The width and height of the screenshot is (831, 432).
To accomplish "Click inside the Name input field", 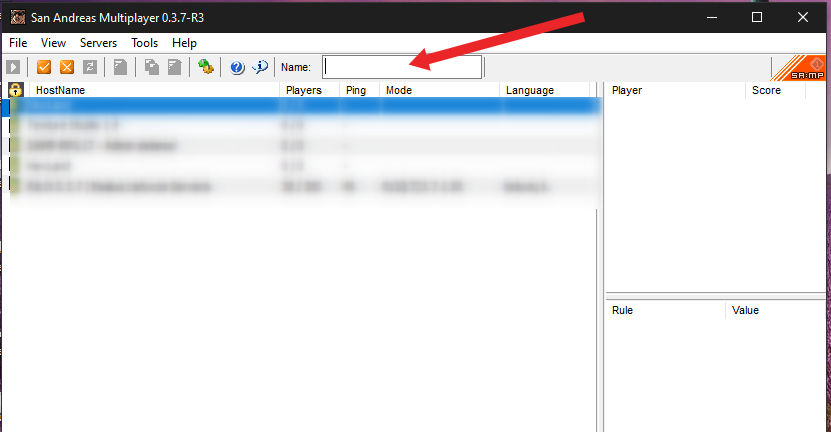I will click(402, 67).
